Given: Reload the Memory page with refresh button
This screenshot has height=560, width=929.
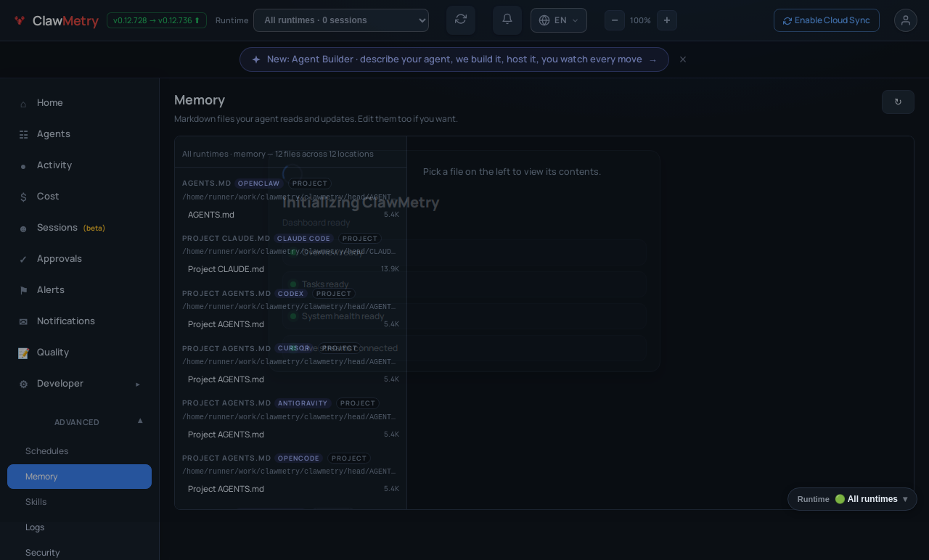Looking at the screenshot, I should 898,102.
